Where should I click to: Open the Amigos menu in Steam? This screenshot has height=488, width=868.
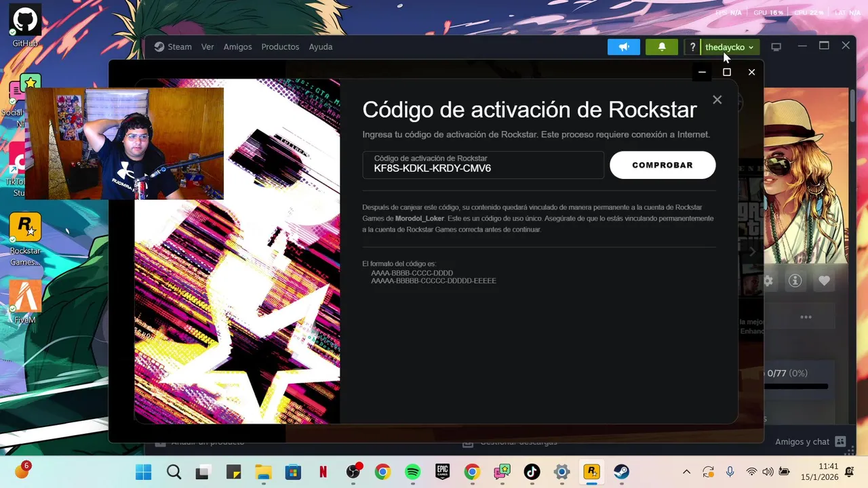(237, 47)
